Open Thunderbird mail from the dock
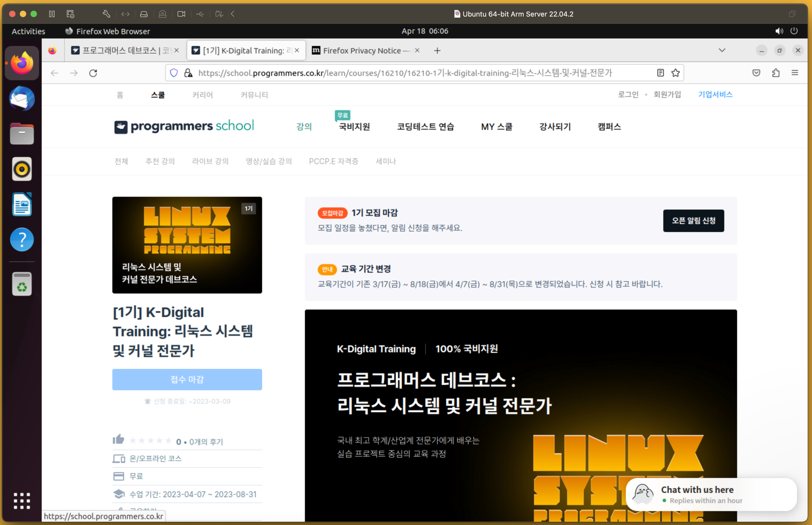The height and width of the screenshot is (525, 812). coord(22,99)
